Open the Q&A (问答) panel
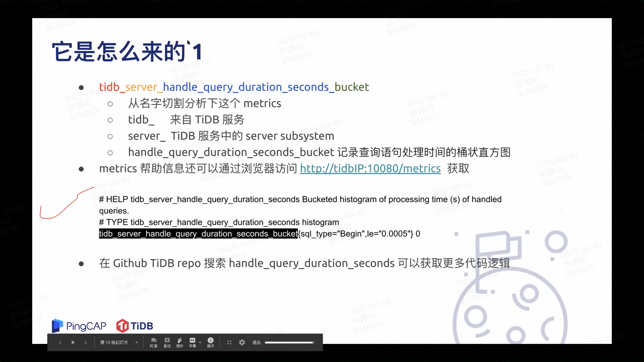 (x=154, y=343)
